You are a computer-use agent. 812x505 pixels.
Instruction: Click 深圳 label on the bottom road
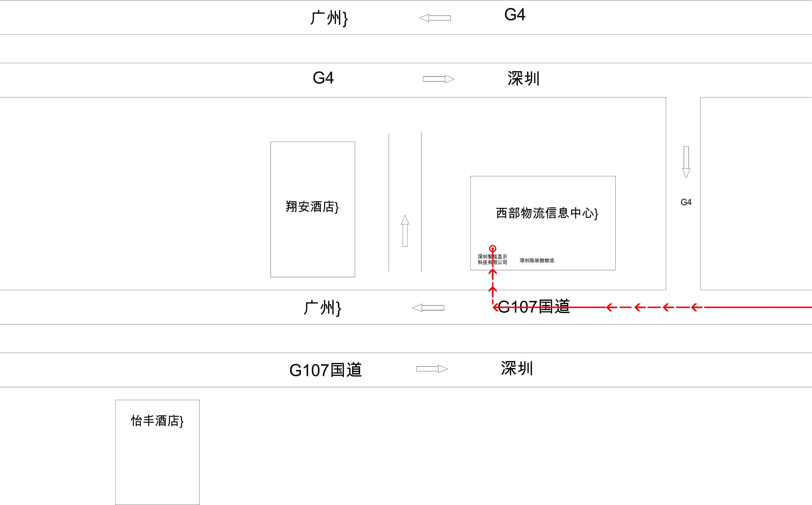(517, 368)
